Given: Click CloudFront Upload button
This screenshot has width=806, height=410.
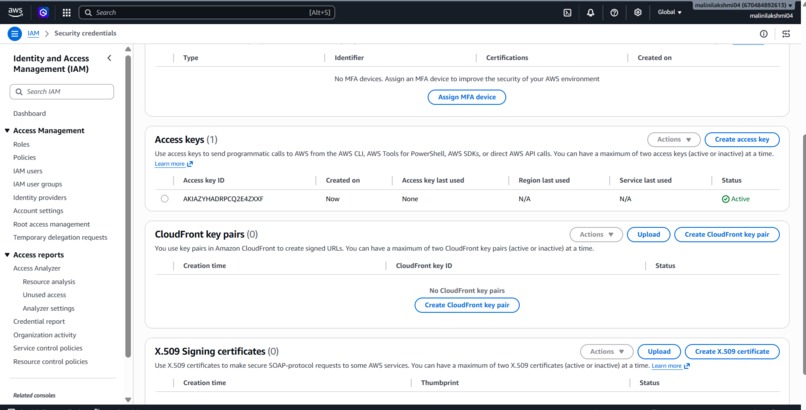Looking at the screenshot, I should 648,234.
